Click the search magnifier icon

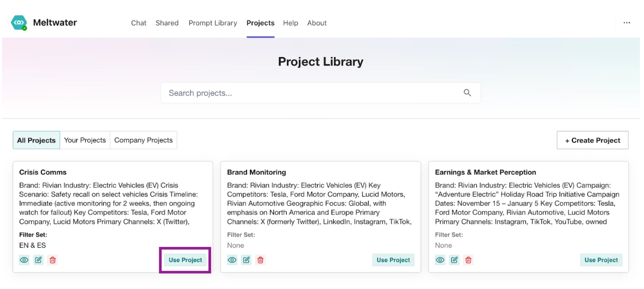click(x=467, y=93)
